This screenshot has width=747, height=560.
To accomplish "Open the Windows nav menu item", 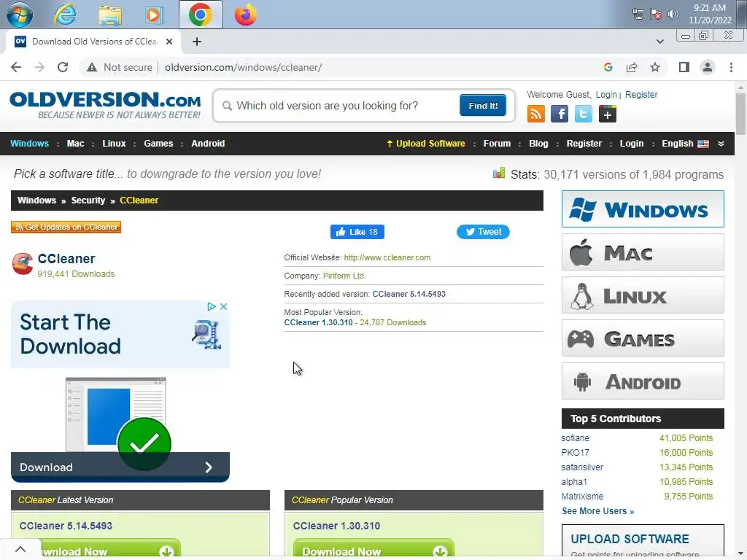I will point(29,144).
